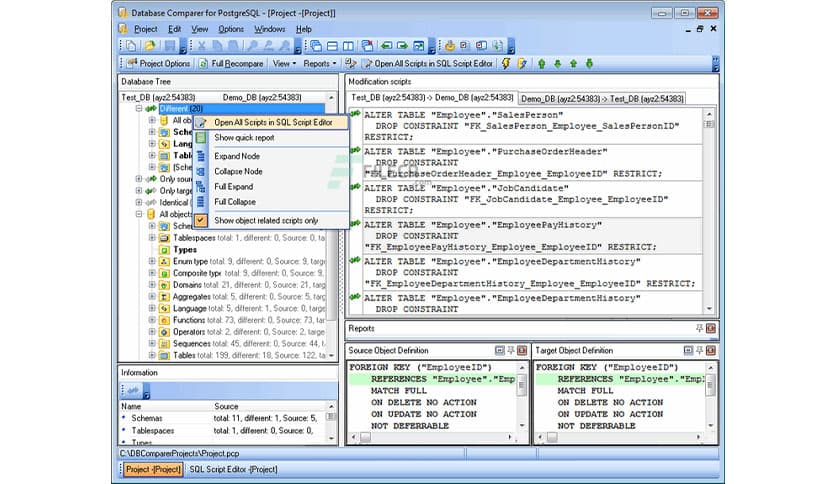Open the Help menu
Image resolution: width=836 pixels, height=484 pixels.
[303, 29]
